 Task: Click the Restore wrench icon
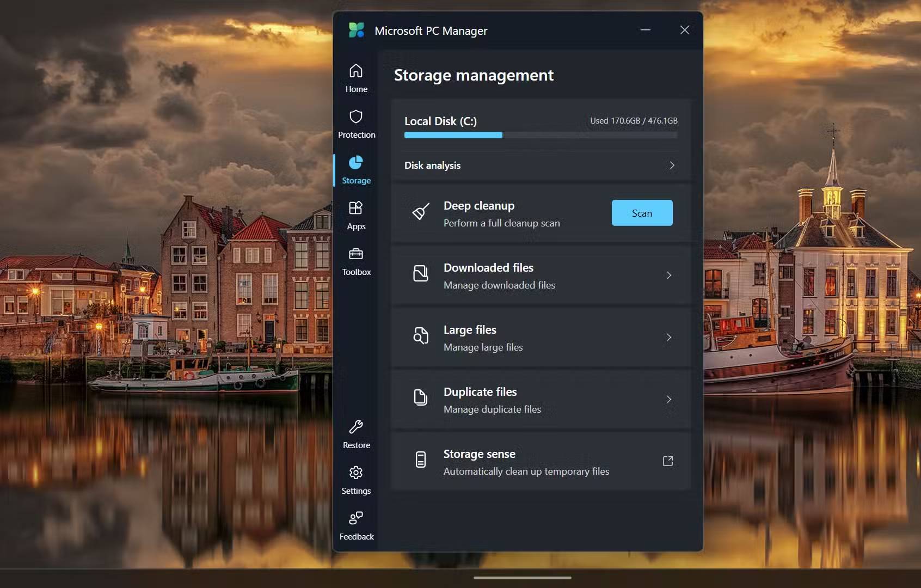coord(356,427)
